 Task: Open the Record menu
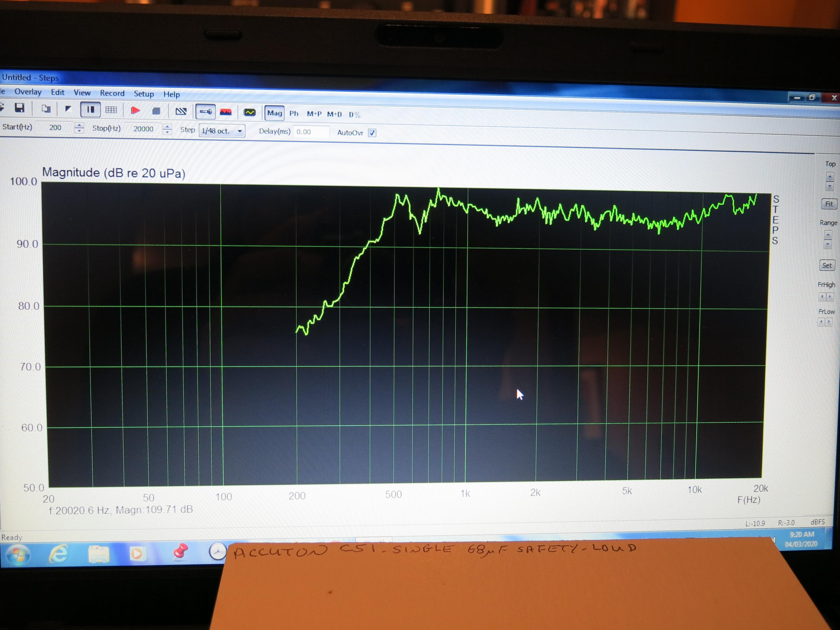[112, 93]
